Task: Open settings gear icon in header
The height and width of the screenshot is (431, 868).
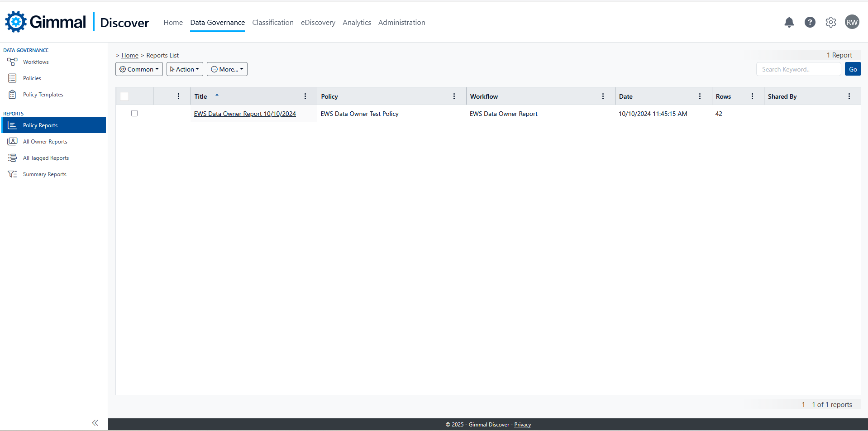Action: pos(830,22)
